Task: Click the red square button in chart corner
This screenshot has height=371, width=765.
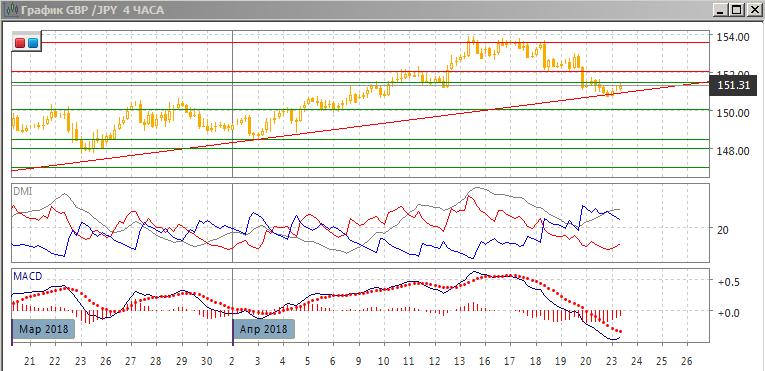Action: coord(20,43)
